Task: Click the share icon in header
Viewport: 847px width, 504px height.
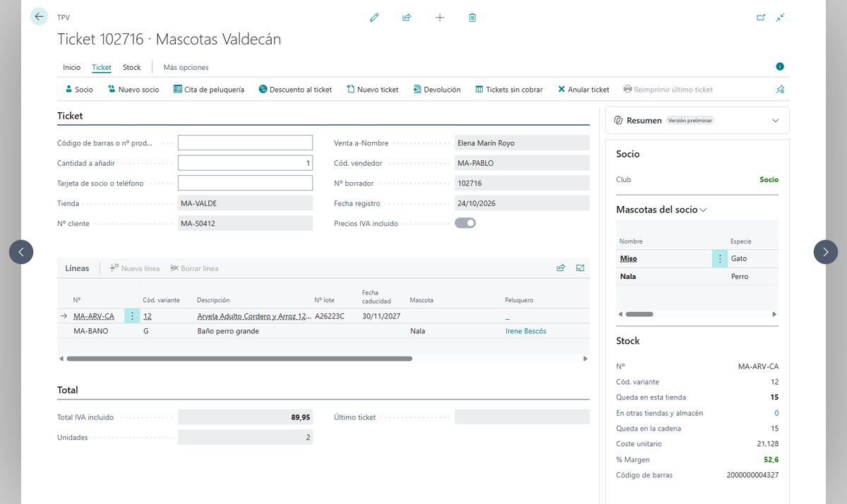Action: 407,18
